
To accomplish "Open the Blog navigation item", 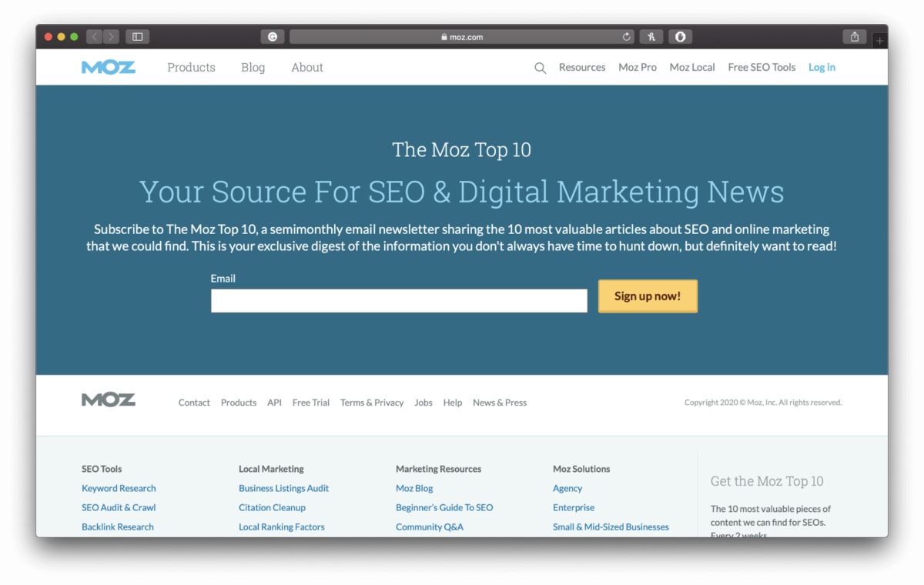I will tap(253, 68).
